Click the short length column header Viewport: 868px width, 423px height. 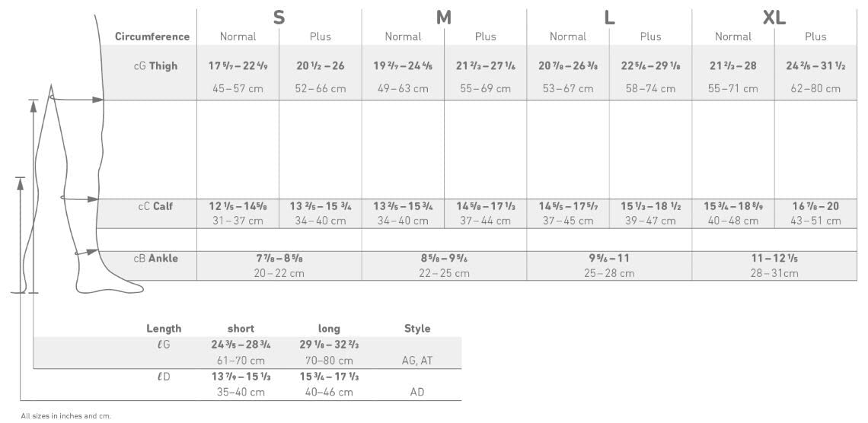[241, 329]
